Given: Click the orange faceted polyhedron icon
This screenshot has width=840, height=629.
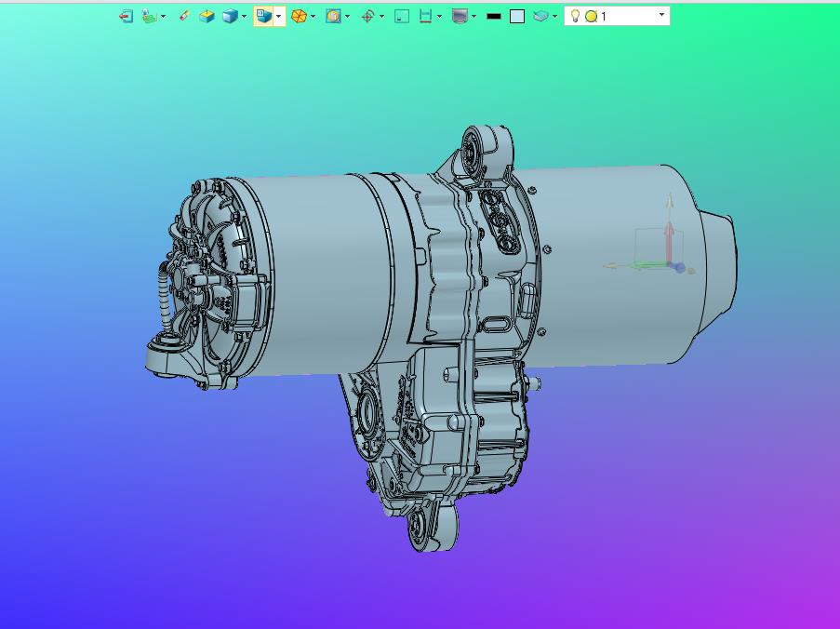Looking at the screenshot, I should click(299, 17).
